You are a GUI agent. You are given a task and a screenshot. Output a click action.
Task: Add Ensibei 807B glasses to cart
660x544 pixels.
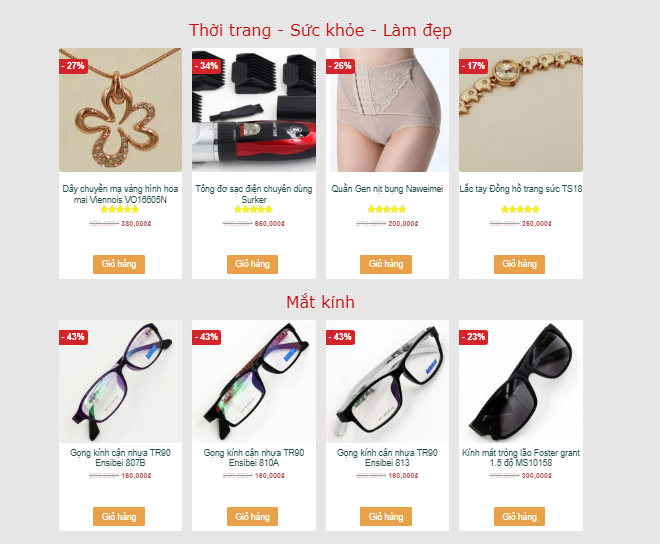coord(119,516)
